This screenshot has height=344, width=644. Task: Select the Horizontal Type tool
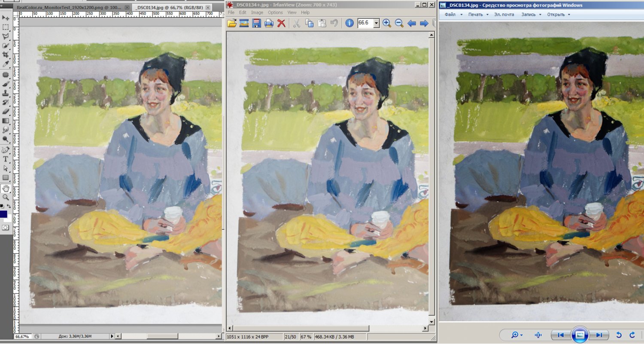(x=6, y=159)
